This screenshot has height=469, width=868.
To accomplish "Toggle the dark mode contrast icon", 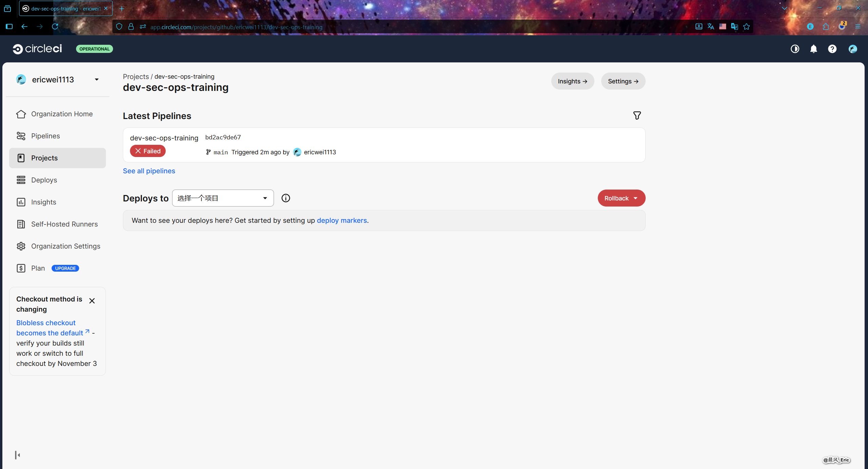I will coord(795,49).
